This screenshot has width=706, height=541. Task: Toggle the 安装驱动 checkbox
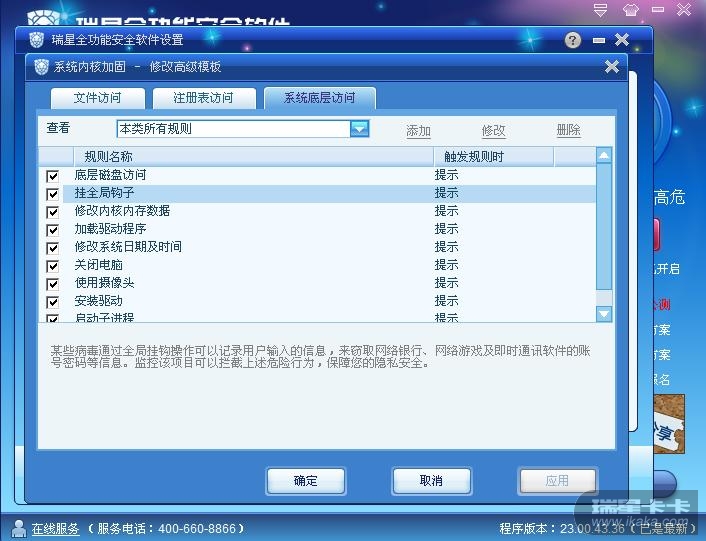[x=53, y=302]
